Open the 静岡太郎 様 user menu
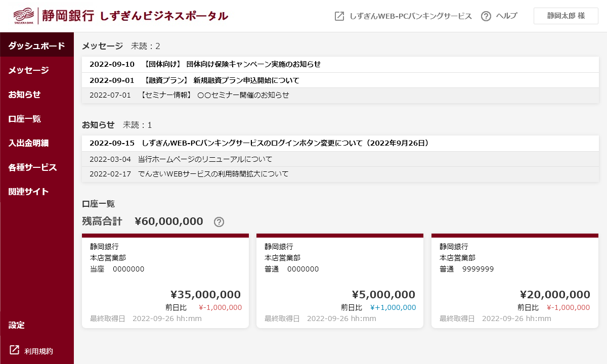607x364 pixels. 566,16
